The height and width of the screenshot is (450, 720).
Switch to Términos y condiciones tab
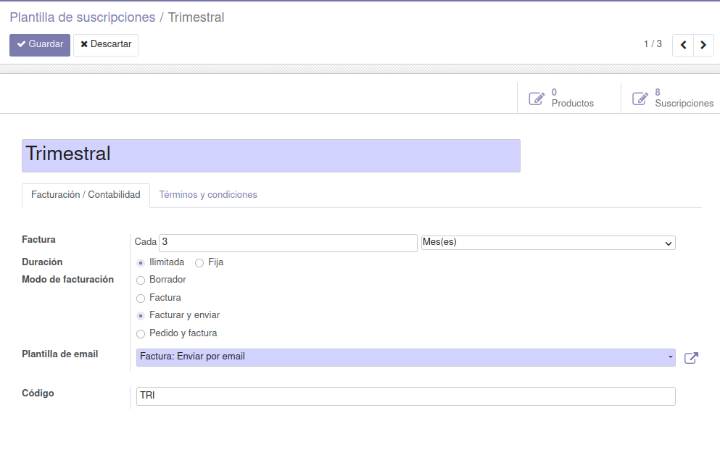click(208, 195)
